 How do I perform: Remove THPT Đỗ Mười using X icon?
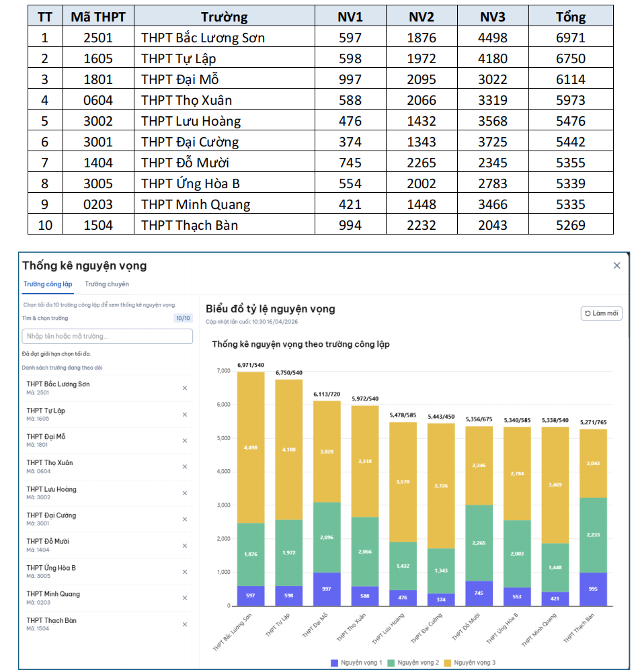(185, 546)
